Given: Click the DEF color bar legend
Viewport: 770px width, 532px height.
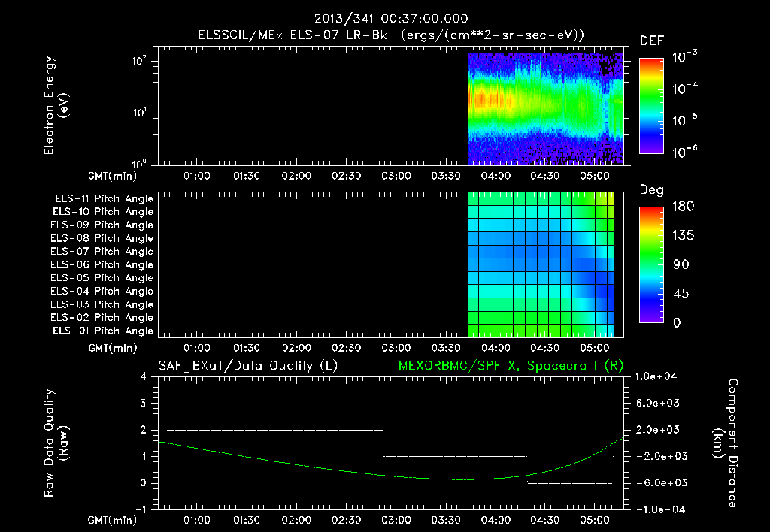Looking at the screenshot, I should pos(651,105).
